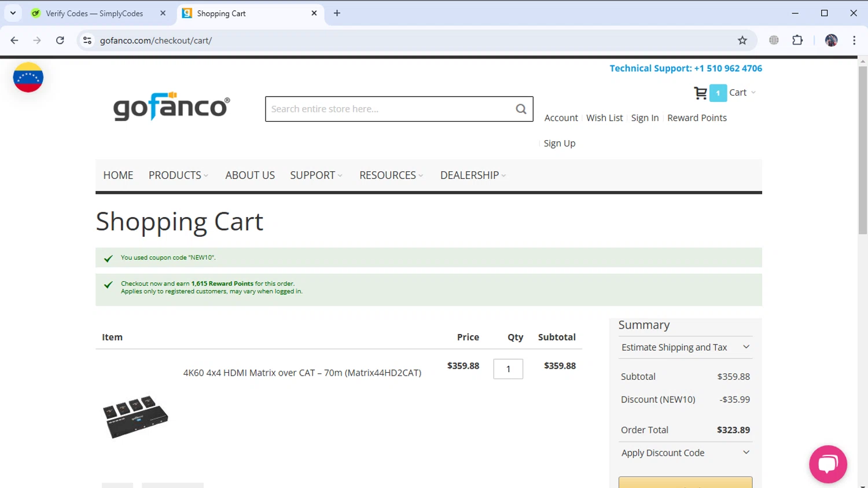The image size is (868, 488).
Task: Click the HDMI Matrix product thumbnail
Action: pyautogui.click(x=135, y=417)
